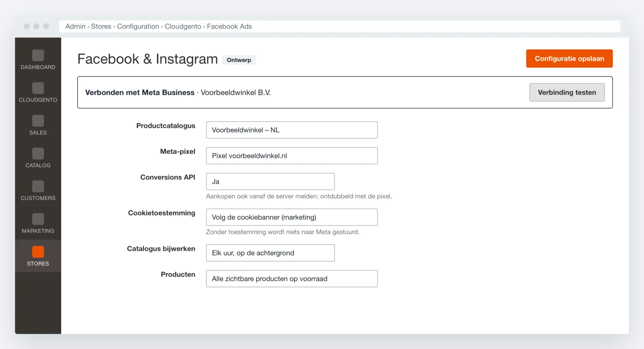
Task: Click the Facebook Ads breadcrumb
Action: (x=229, y=26)
